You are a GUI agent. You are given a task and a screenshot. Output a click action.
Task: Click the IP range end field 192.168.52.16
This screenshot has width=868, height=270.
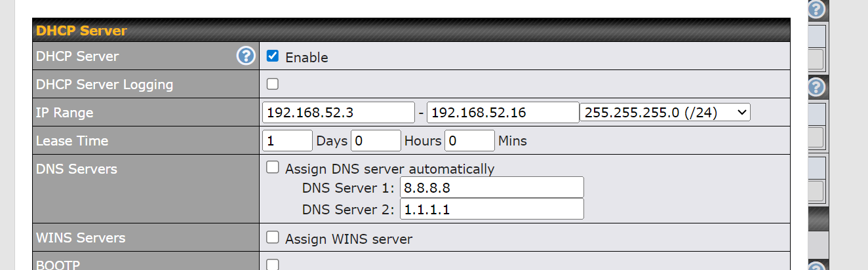click(x=502, y=113)
